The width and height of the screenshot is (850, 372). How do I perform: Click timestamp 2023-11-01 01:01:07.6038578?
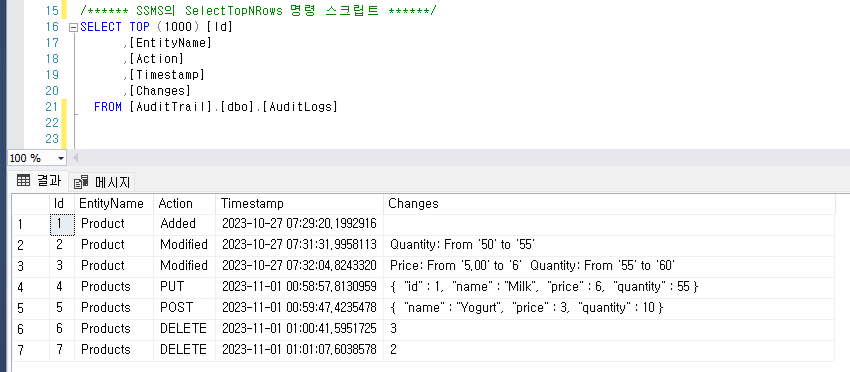click(x=299, y=350)
